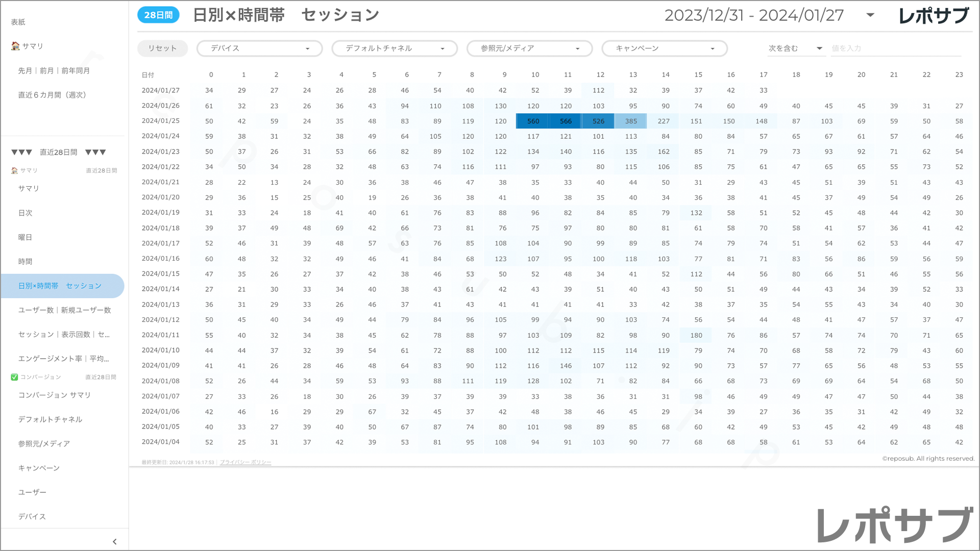Screen dimensions: 980x551
Task: Click the リセット button
Action: (x=162, y=48)
